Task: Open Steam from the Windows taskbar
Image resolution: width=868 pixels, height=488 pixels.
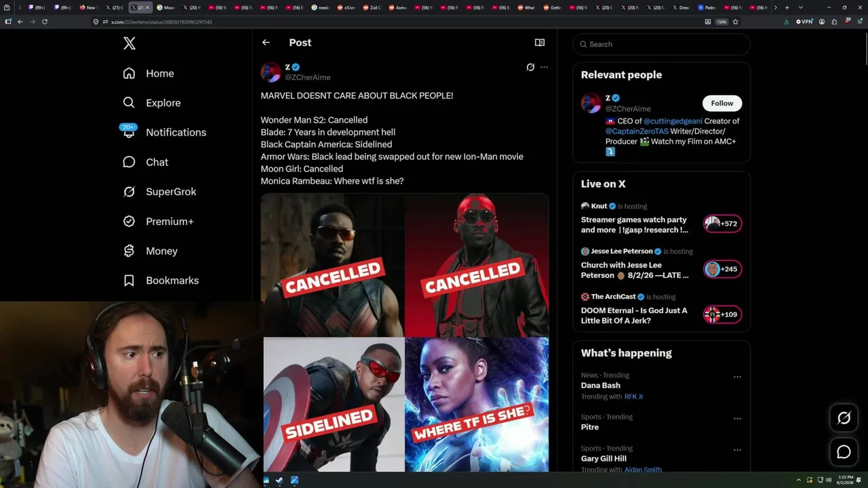Action: tap(279, 481)
